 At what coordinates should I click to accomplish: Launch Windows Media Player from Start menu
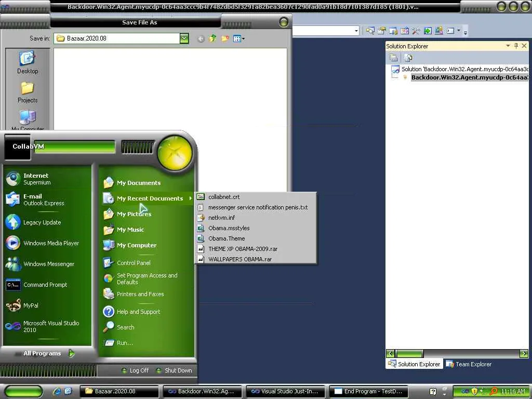tap(47, 243)
